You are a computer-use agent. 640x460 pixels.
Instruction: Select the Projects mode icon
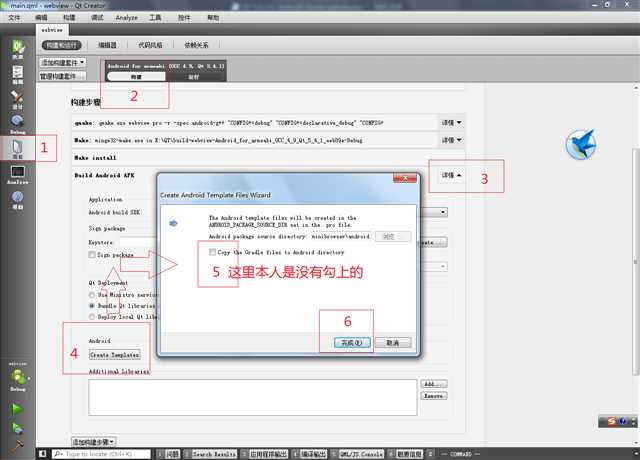(18, 149)
